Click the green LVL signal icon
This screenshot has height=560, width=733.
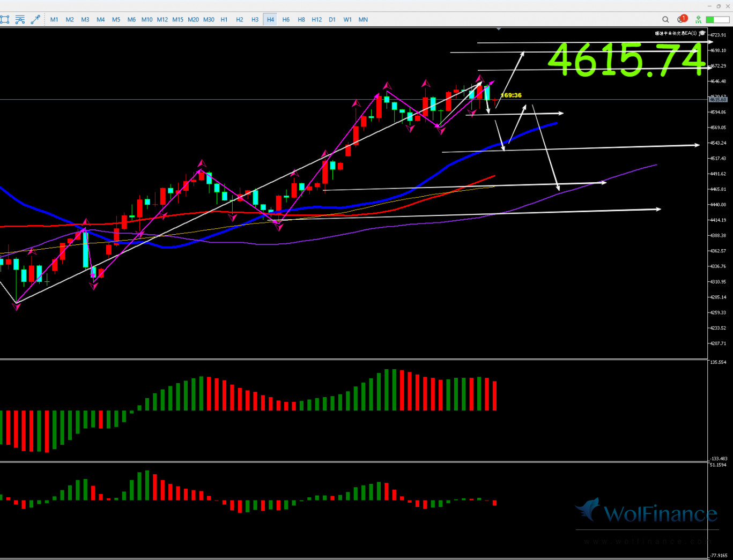(x=698, y=20)
